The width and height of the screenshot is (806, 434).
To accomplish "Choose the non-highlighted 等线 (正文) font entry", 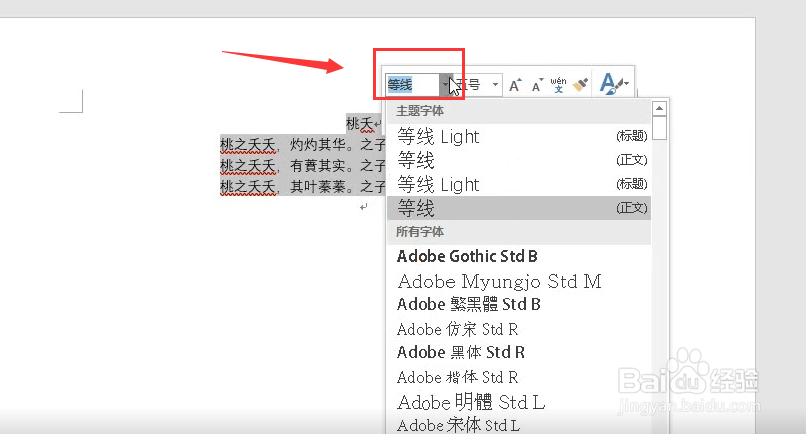I will click(519, 160).
